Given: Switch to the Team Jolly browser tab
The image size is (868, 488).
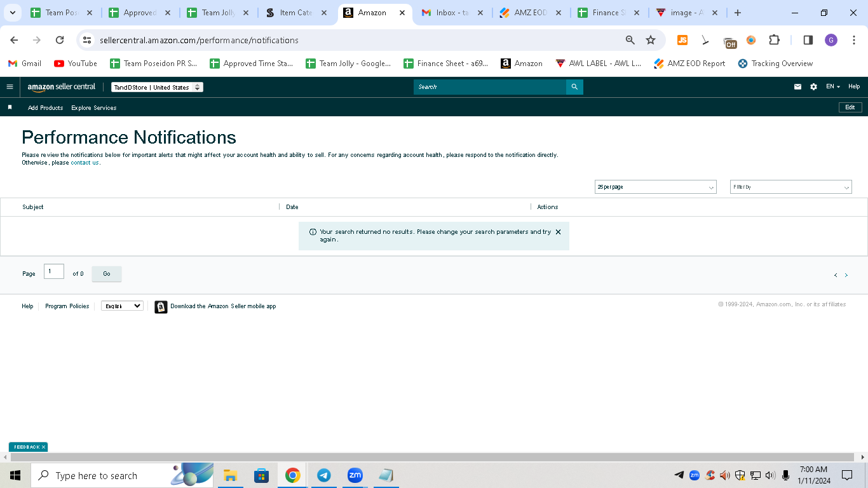Looking at the screenshot, I should (x=218, y=13).
